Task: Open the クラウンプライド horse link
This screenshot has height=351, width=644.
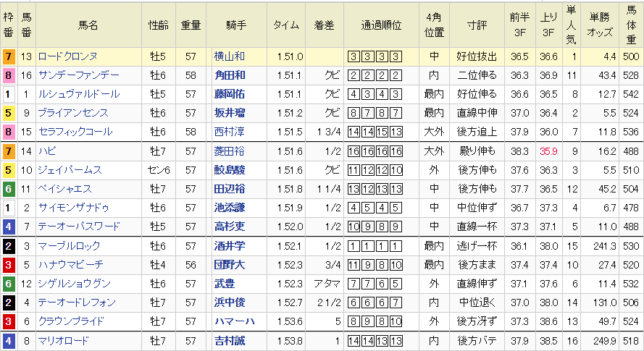Action: coord(71,321)
